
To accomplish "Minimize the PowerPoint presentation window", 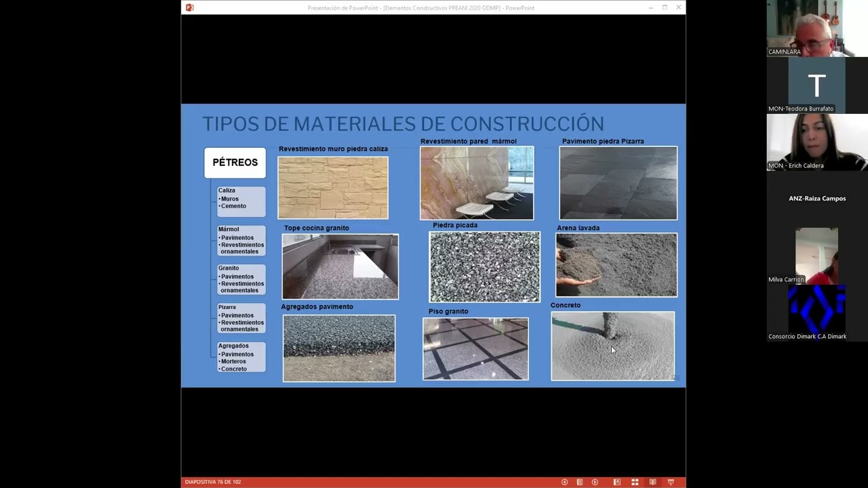I will (x=651, y=7).
